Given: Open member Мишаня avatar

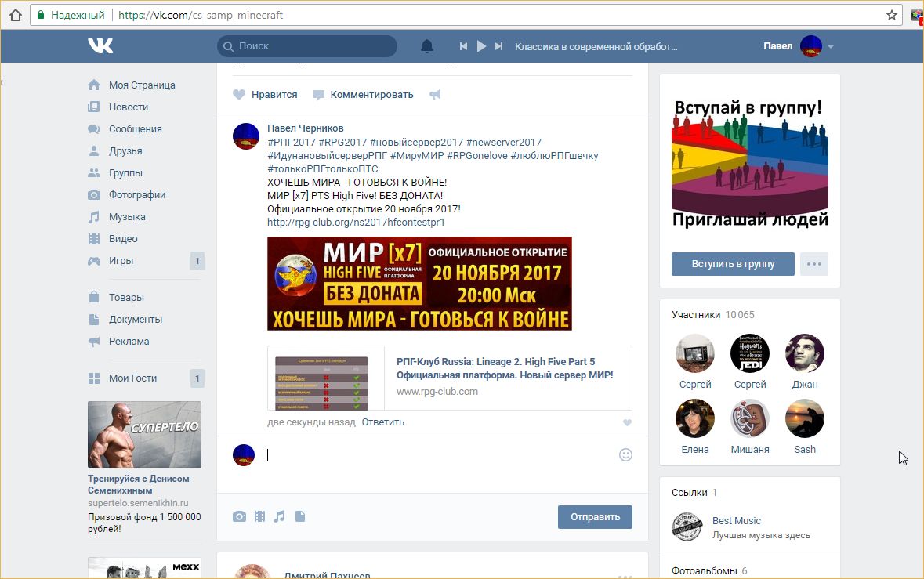Looking at the screenshot, I should point(750,418).
